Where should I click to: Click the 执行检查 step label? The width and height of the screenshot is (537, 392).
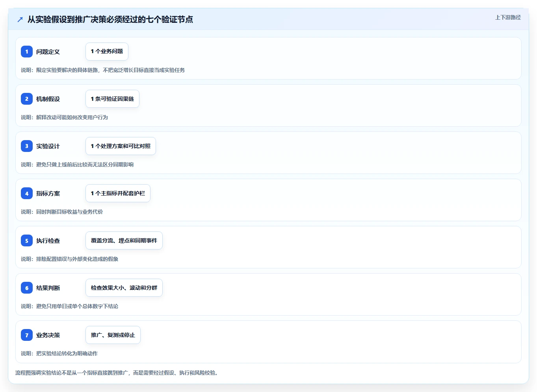tap(48, 240)
